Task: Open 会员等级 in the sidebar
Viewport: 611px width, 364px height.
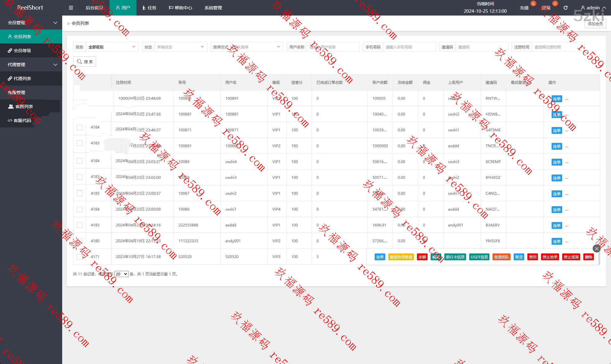Action: point(22,51)
